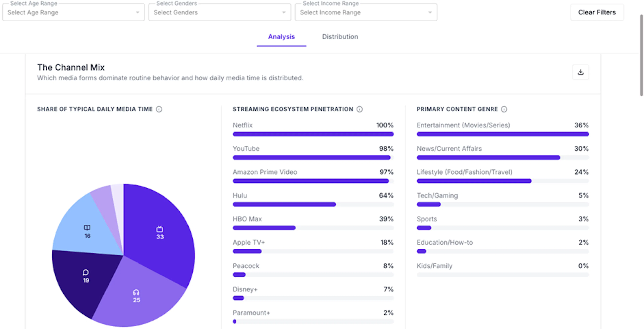
Task: Click the '33' pie slice value
Action: point(160,237)
